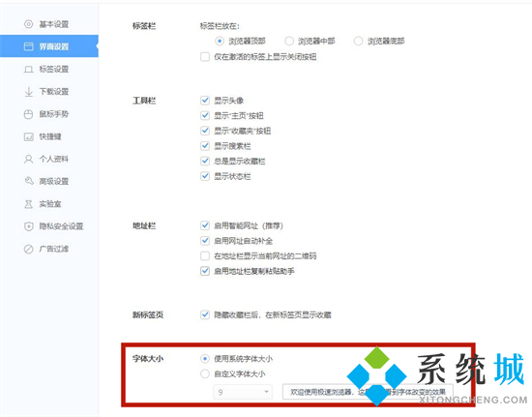This screenshot has height=417, width=532.
Task: Click the font preview text box
Action: pos(368,392)
